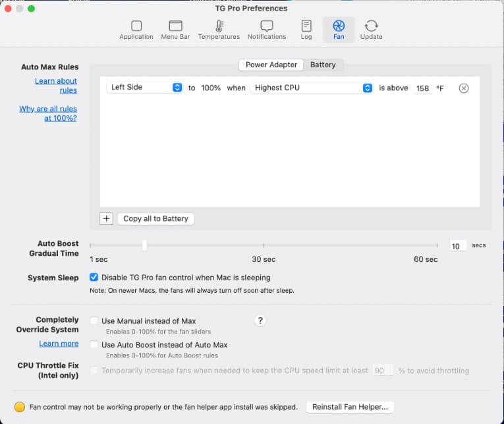Image resolution: width=504 pixels, height=424 pixels.
Task: Open the Highest CPU sensor dropdown
Action: [312, 88]
